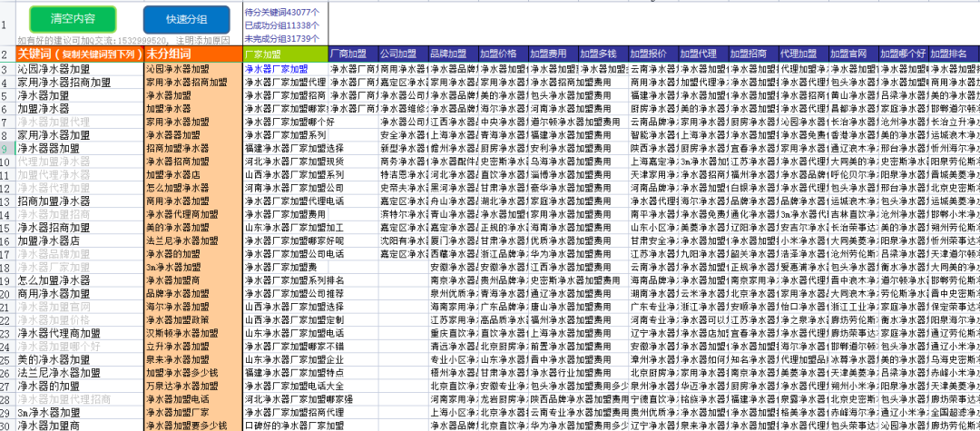Select ungrouped word 立升净水器加盟
This screenshot has height=431, width=980.
(193, 347)
